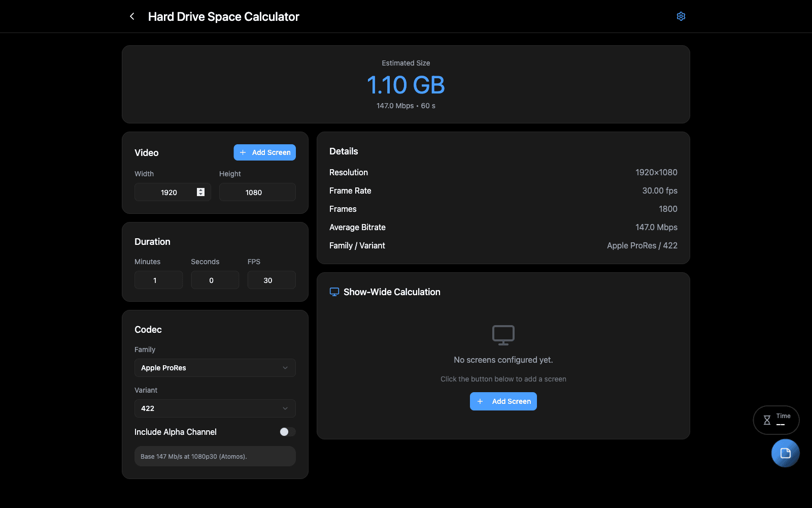Screen dimensions: 812x508
Task: Click the large monitor placeholder icon
Action: pyautogui.click(x=503, y=335)
